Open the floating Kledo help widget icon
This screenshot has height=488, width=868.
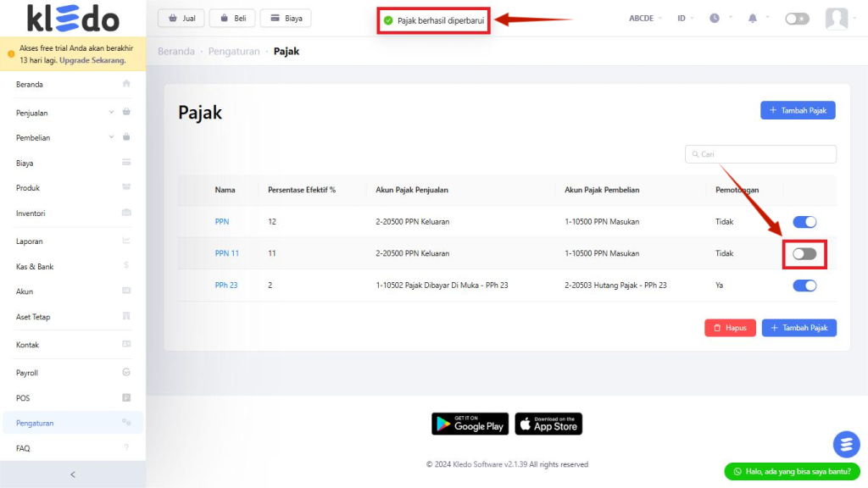(846, 444)
